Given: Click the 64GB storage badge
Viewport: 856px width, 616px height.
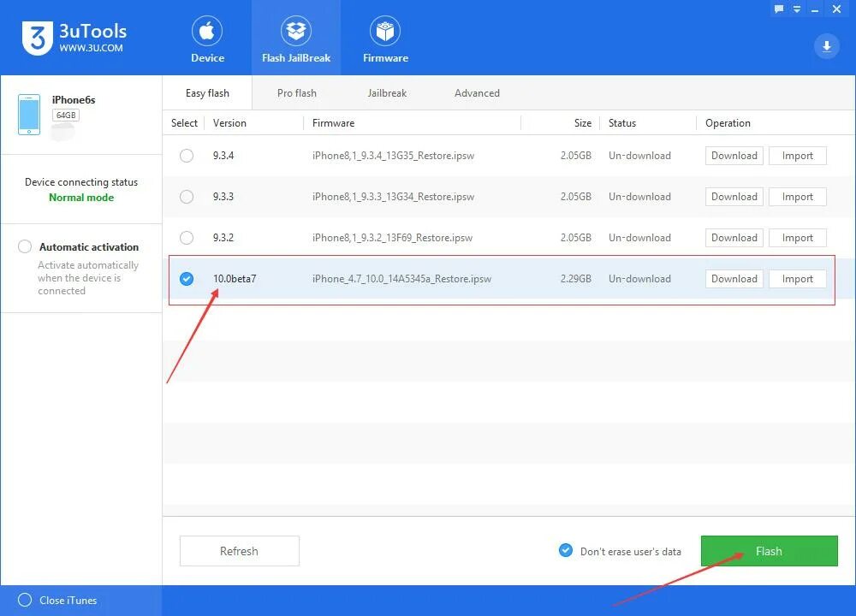Looking at the screenshot, I should (66, 115).
